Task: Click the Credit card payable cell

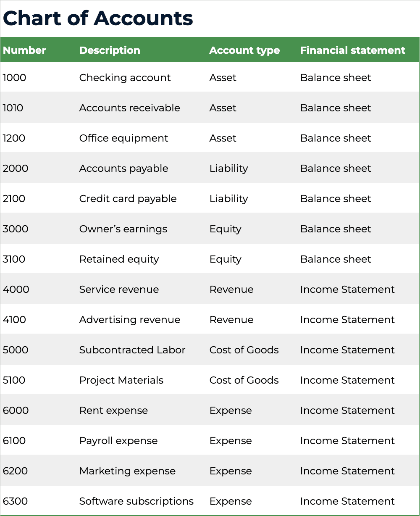Action: coord(128,199)
